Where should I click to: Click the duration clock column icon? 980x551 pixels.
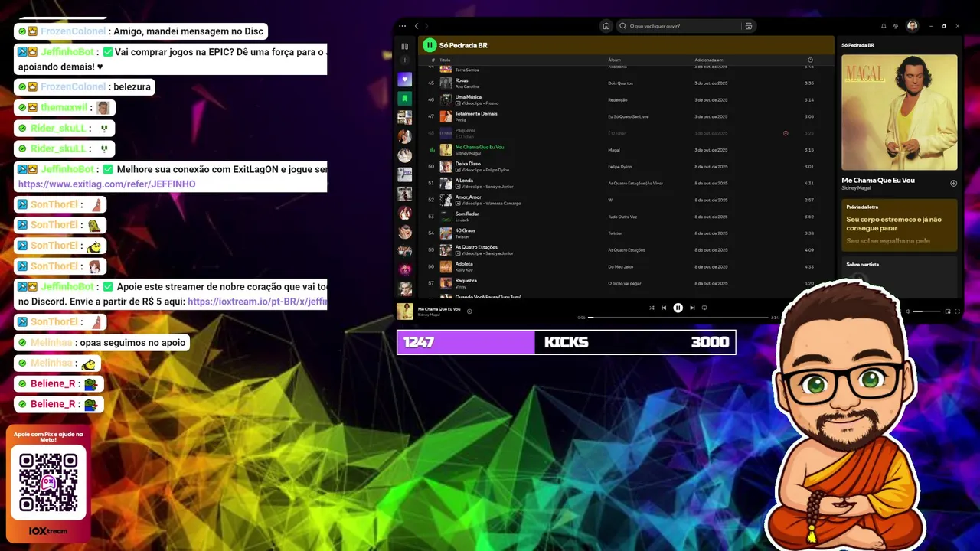[x=810, y=60]
